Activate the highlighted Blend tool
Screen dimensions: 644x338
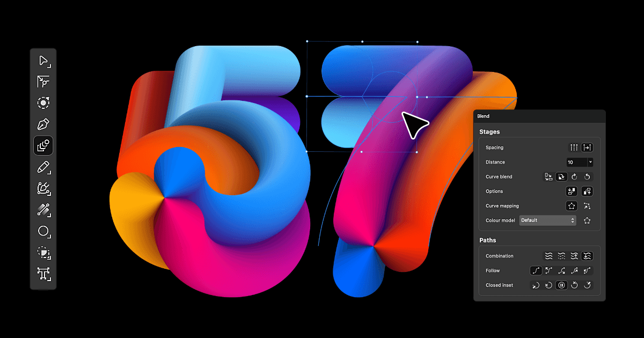click(x=43, y=145)
